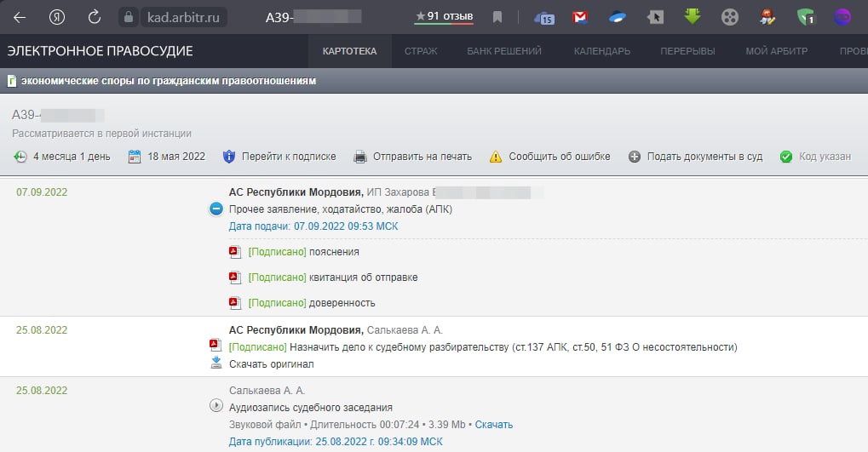
Task: Switch to Банк решений tab
Action: (504, 51)
